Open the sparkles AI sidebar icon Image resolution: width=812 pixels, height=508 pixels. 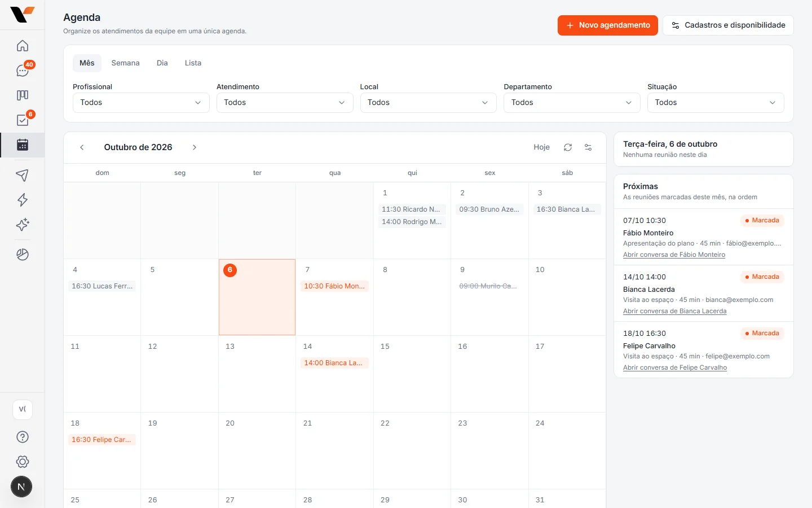[x=23, y=225]
